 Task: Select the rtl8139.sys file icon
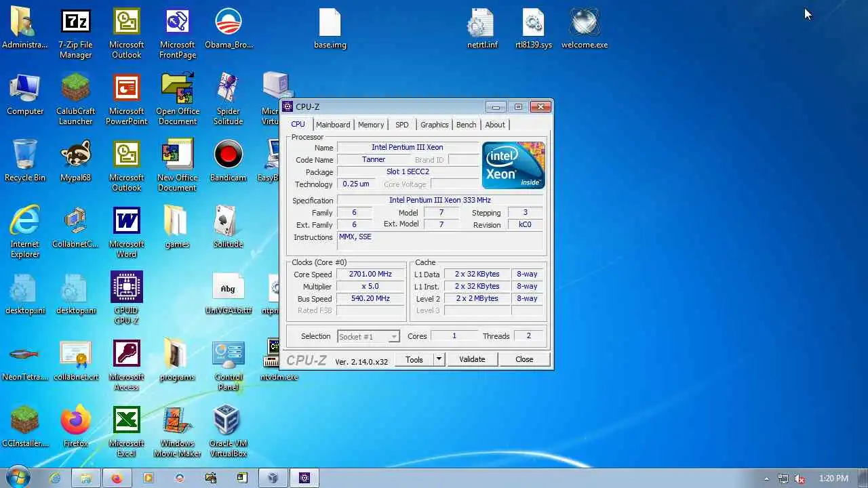(534, 29)
